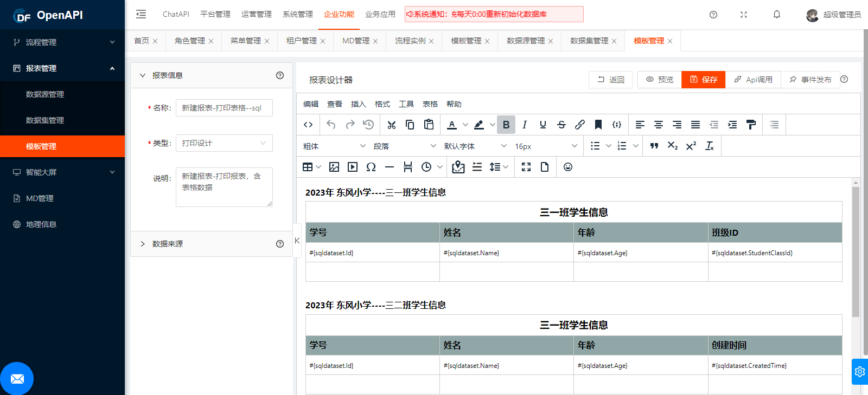The image size is (868, 395).
Task: Insert a media video icon
Action: pyautogui.click(x=353, y=167)
